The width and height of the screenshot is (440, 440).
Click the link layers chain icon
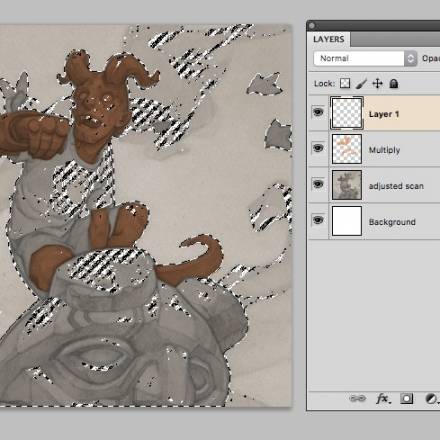point(357,398)
